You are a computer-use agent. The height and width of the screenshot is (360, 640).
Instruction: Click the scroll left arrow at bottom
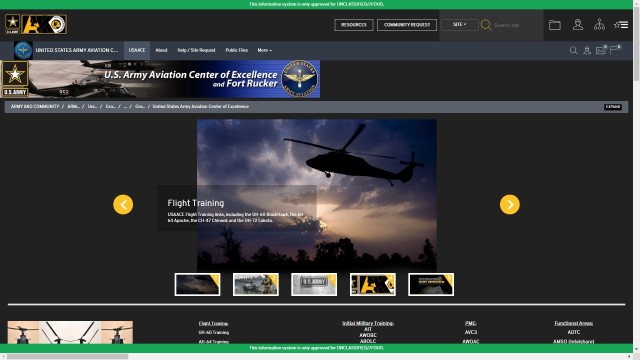2,357
